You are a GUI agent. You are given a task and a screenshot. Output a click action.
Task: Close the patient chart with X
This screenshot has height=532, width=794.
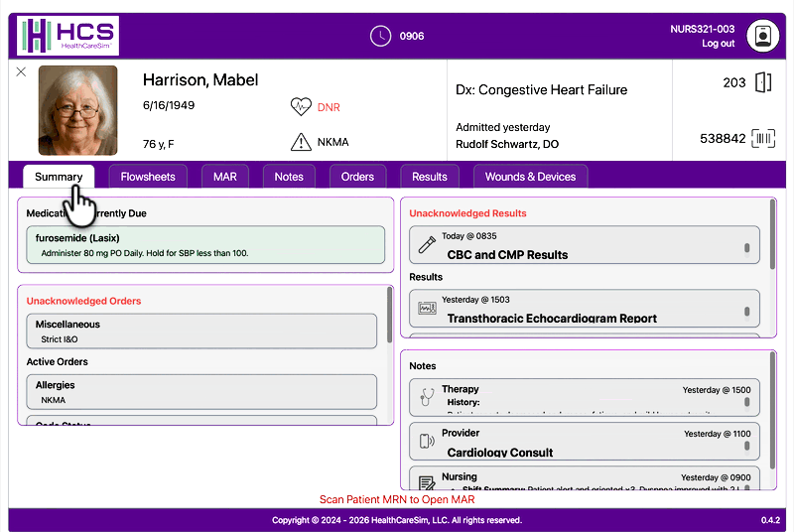pyautogui.click(x=22, y=72)
